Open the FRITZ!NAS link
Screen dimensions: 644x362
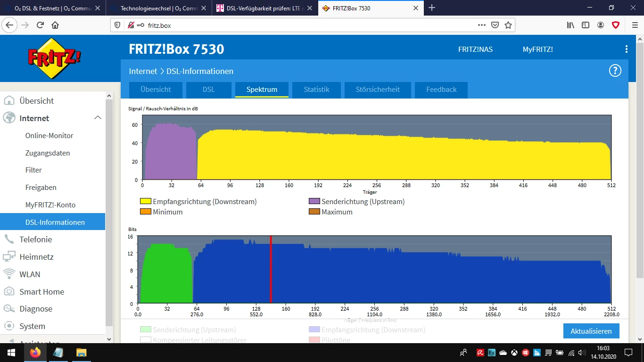coord(475,49)
